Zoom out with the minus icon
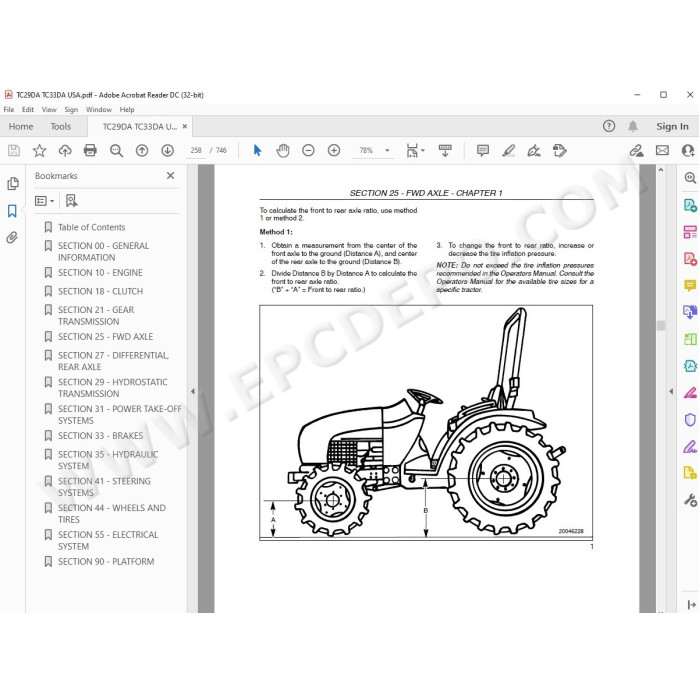 308,150
